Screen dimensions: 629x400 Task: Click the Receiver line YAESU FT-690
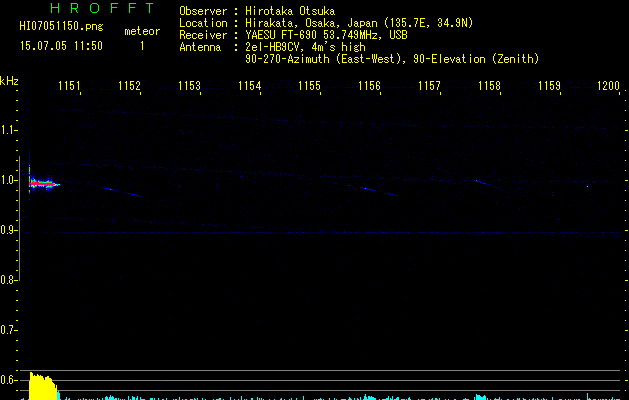(326, 35)
